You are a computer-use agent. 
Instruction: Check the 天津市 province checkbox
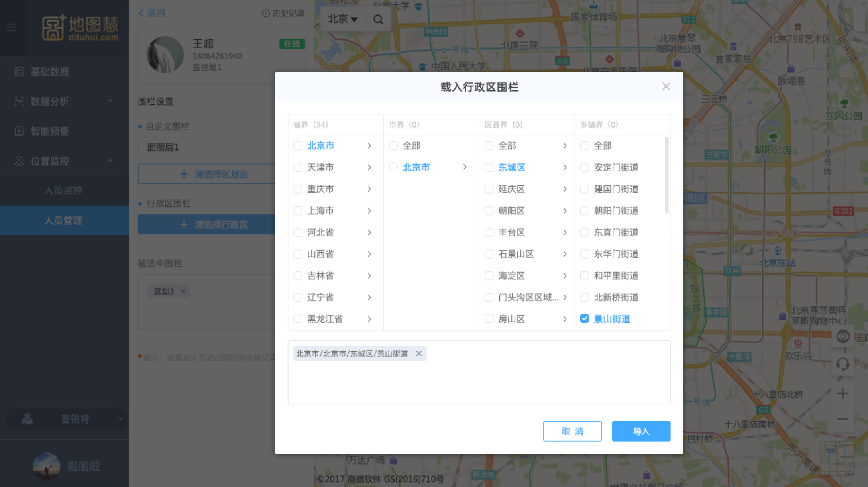[x=298, y=167]
